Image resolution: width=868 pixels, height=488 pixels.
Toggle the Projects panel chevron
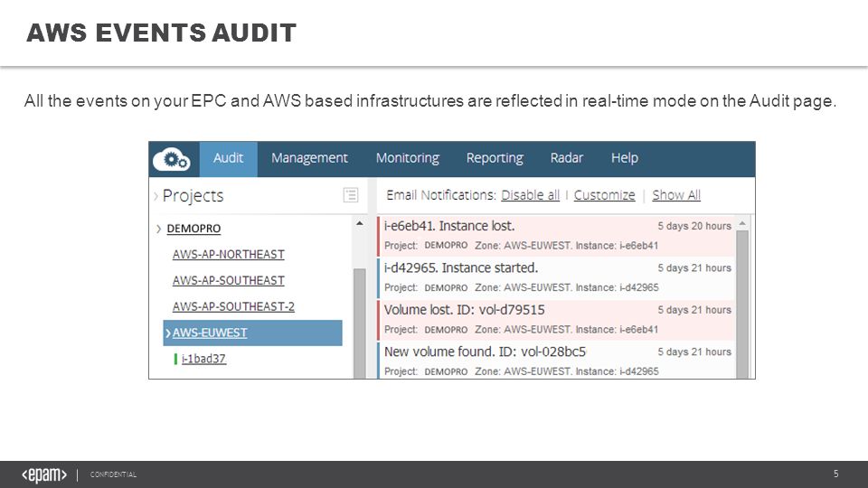(x=156, y=195)
